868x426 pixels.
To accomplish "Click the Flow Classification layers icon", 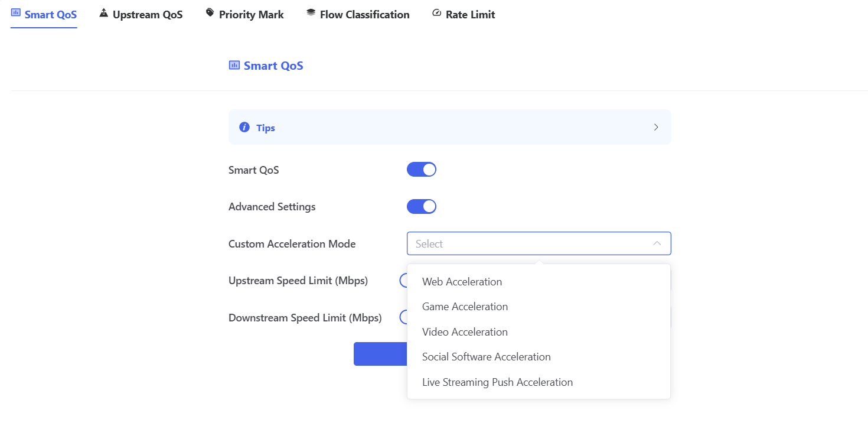I will coord(311,13).
